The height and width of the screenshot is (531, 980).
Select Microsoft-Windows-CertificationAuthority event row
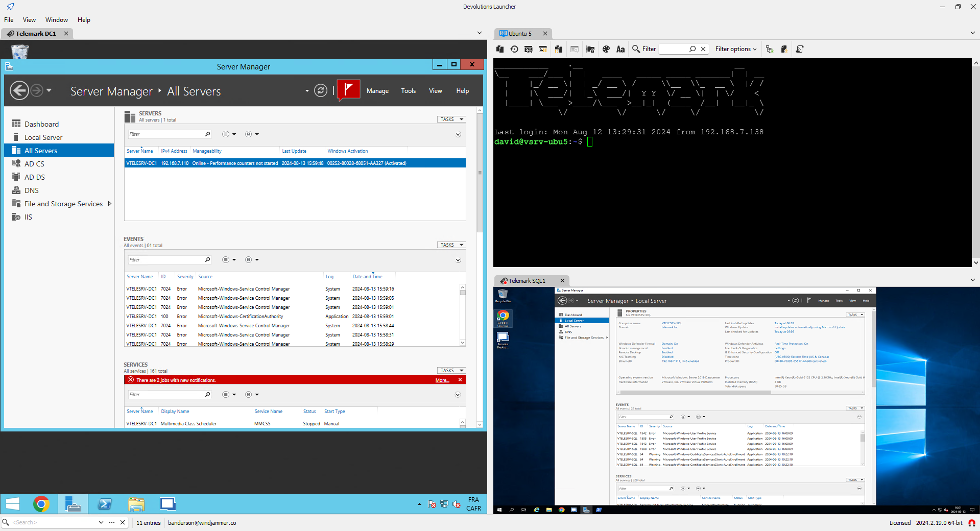[293, 317]
